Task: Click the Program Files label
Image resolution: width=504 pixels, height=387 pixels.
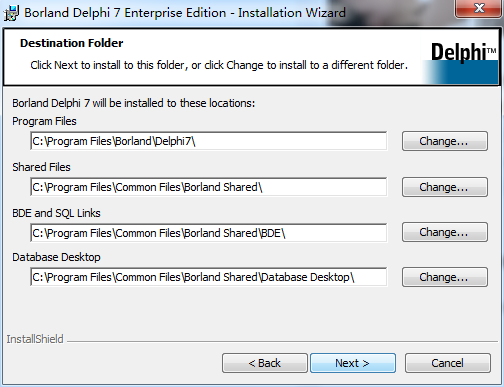Action: click(x=44, y=121)
